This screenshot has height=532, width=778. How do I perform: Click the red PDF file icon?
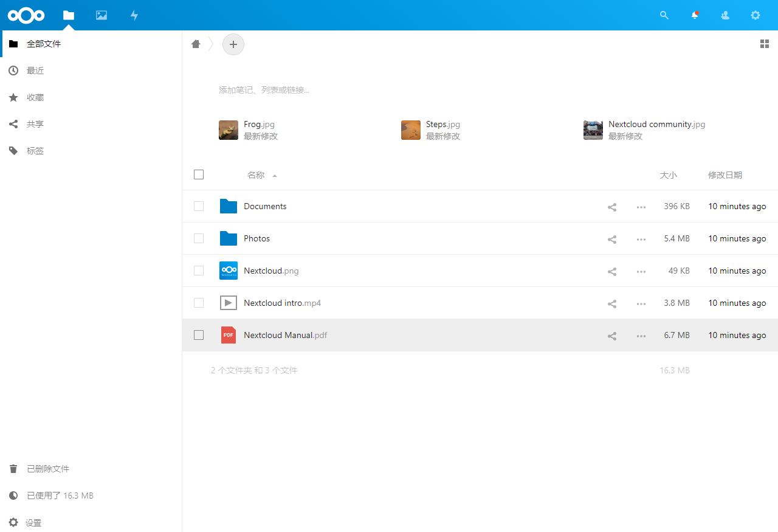click(x=229, y=335)
